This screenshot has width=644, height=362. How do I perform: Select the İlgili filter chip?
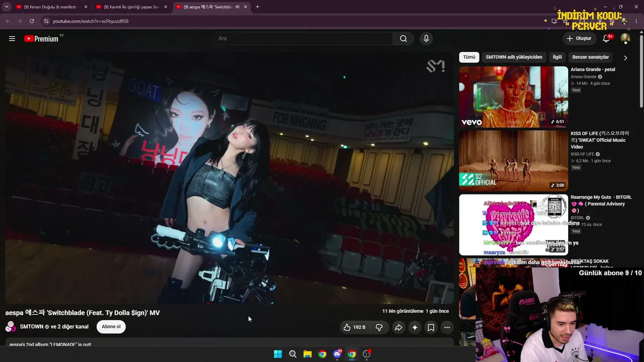pos(557,57)
